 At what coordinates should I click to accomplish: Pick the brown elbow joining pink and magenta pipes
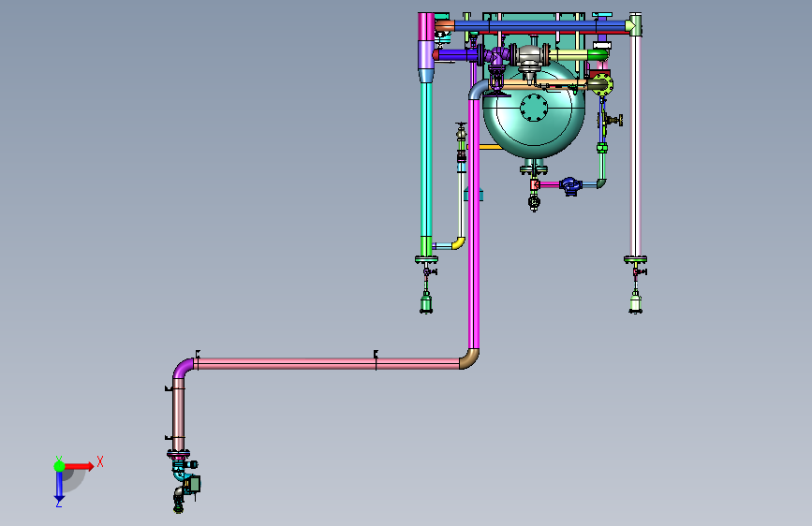[469, 358]
